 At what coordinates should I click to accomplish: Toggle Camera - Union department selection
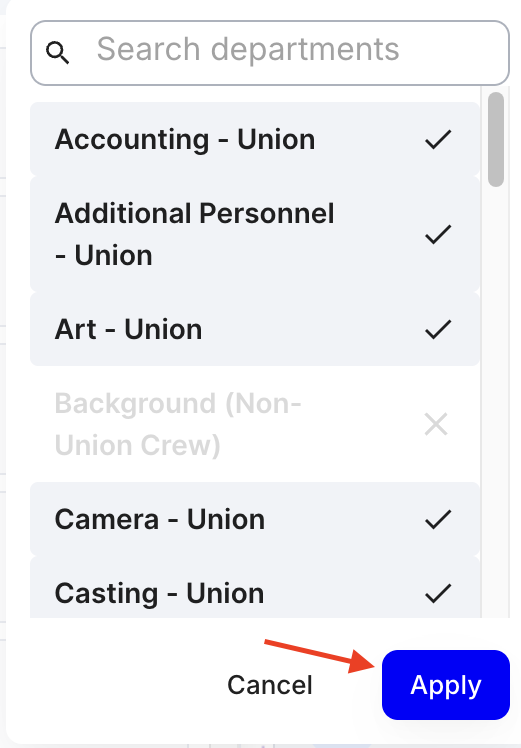[255, 519]
